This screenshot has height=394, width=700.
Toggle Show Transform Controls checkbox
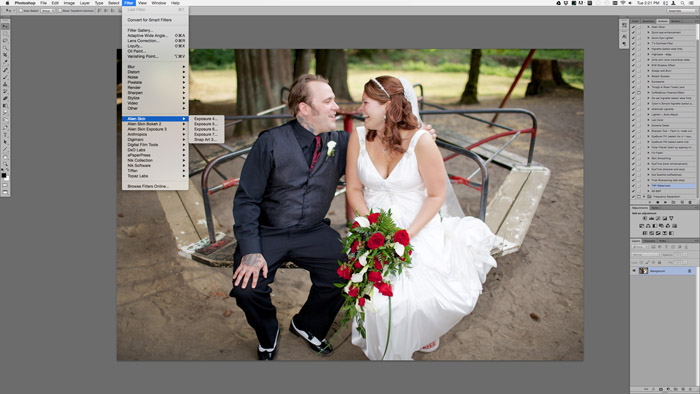pyautogui.click(x=60, y=10)
